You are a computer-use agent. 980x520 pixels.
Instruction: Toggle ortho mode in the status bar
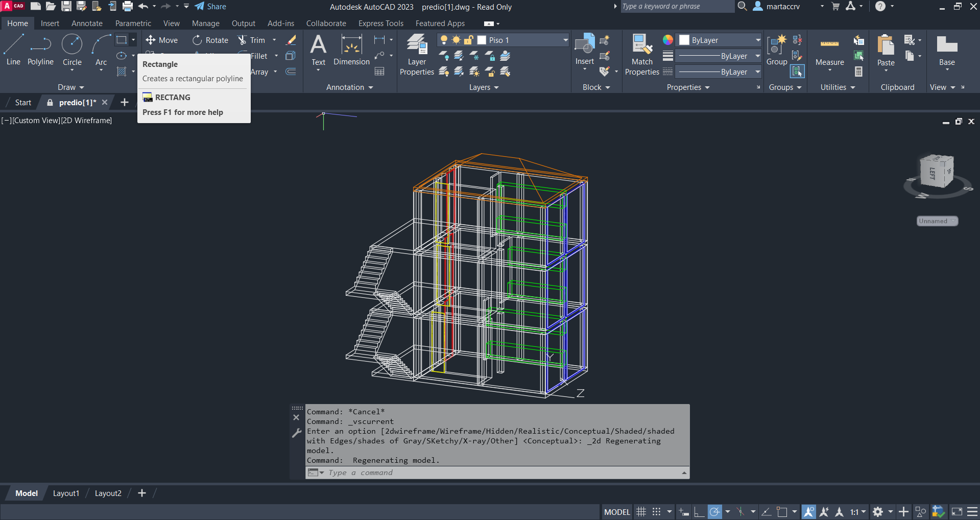[x=699, y=512]
